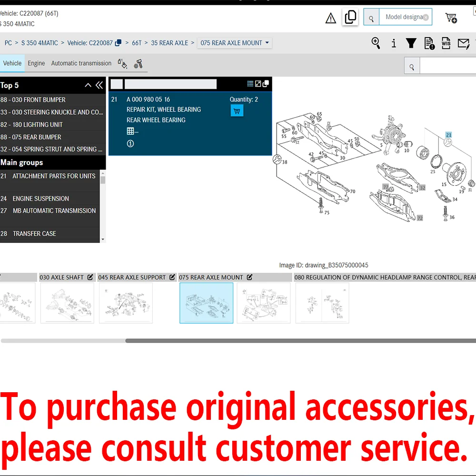Click the copy documents icon in header

[350, 17]
